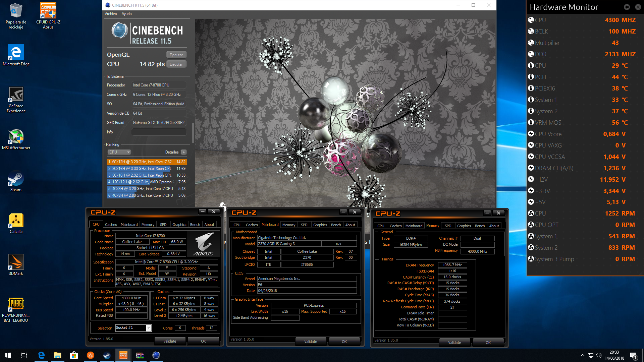Switch to CPU tab in right CPU-Z window
The image size is (644, 362).
381,226
